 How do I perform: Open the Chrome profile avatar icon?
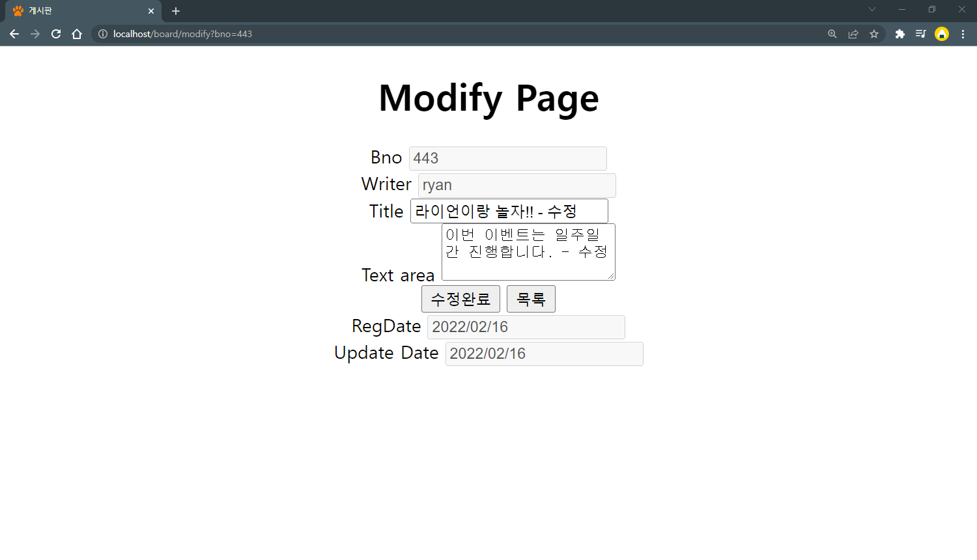[x=942, y=34]
